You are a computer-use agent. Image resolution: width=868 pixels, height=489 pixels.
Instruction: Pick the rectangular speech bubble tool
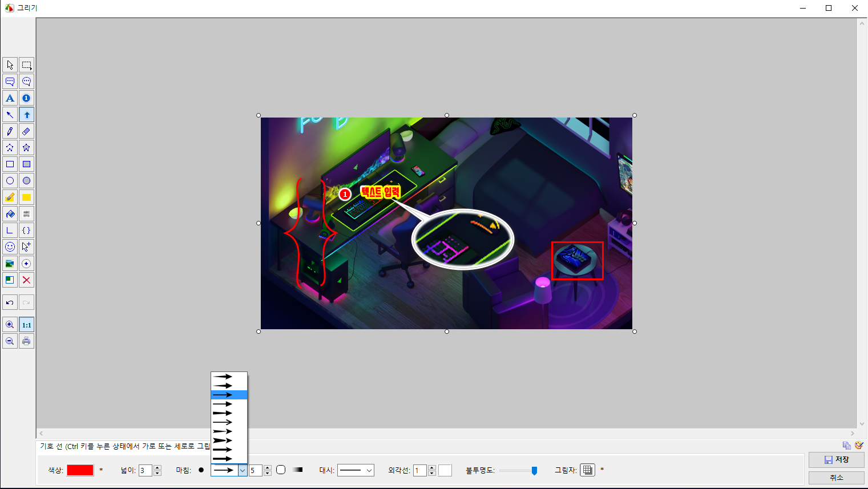click(x=10, y=82)
